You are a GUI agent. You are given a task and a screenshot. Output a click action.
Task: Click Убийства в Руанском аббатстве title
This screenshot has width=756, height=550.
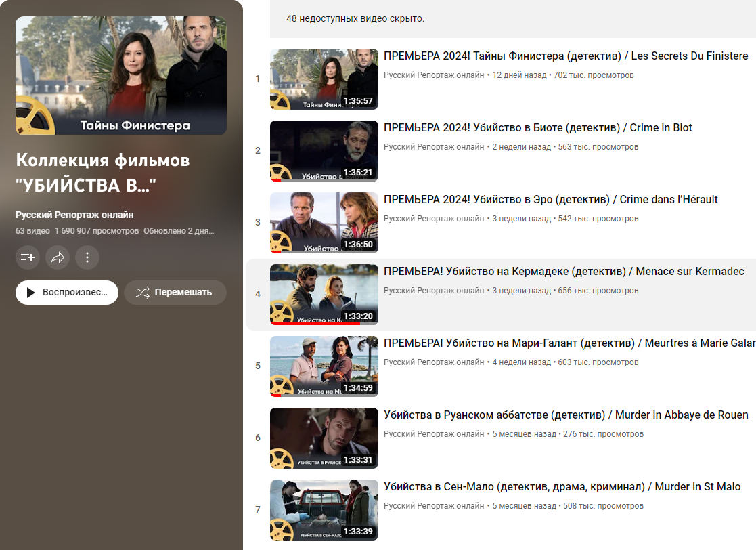tap(565, 415)
